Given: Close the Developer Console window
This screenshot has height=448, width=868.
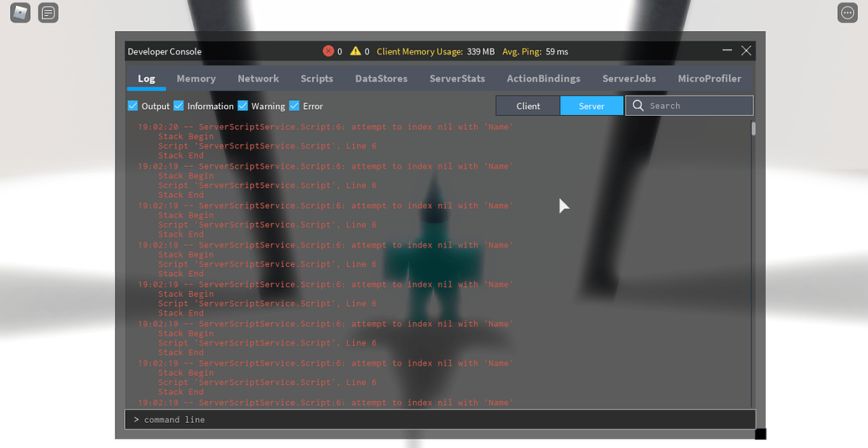Looking at the screenshot, I should (x=746, y=50).
